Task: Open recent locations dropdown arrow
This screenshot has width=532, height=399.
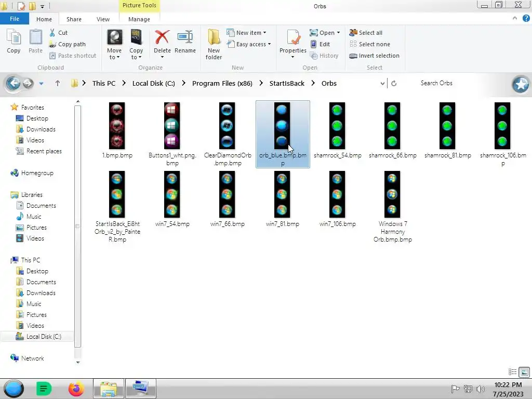Action: click(x=41, y=84)
